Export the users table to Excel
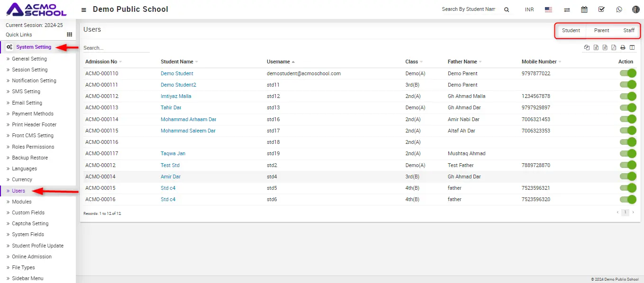Viewport: 644px width, 283px height. [596, 47]
